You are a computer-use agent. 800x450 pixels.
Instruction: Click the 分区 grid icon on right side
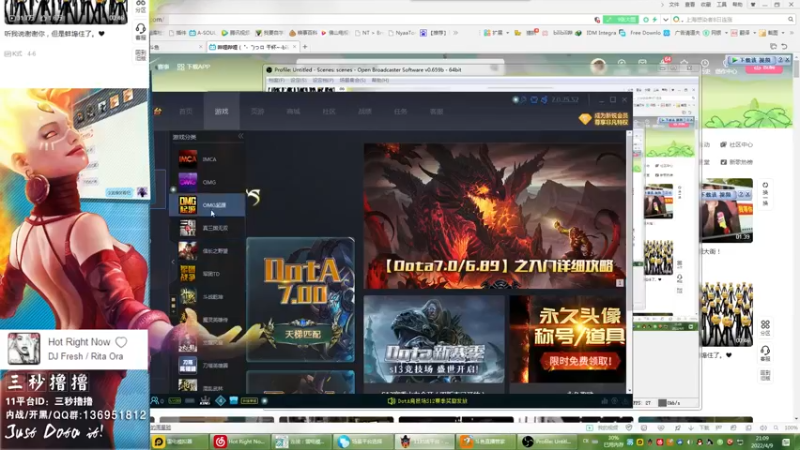(765, 328)
